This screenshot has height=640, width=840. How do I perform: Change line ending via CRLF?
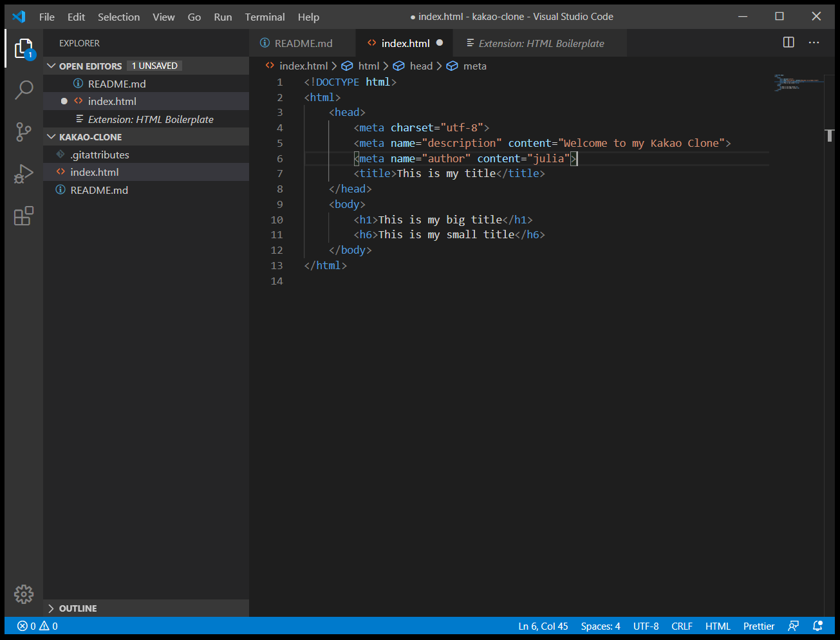[682, 626]
